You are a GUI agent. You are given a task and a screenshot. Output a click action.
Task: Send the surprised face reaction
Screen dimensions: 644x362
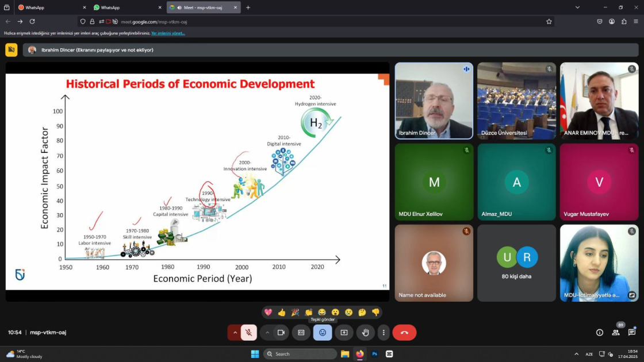pos(335,313)
